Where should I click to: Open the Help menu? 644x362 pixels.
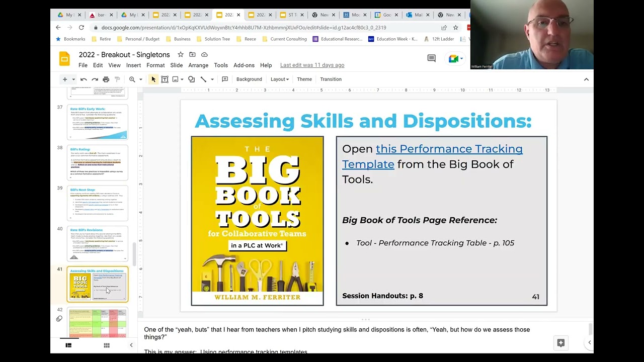click(266, 65)
